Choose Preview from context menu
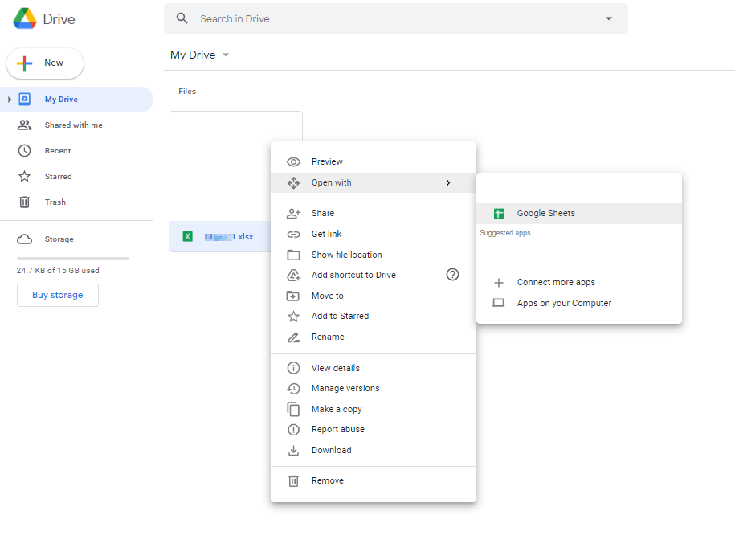Image resolution: width=735 pixels, height=560 pixels. (x=374, y=161)
